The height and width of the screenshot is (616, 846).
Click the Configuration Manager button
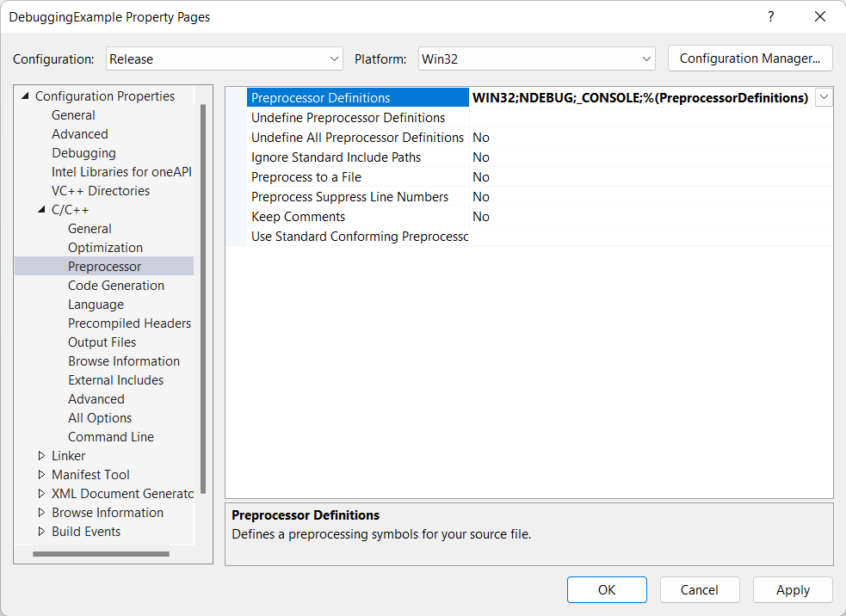click(750, 59)
